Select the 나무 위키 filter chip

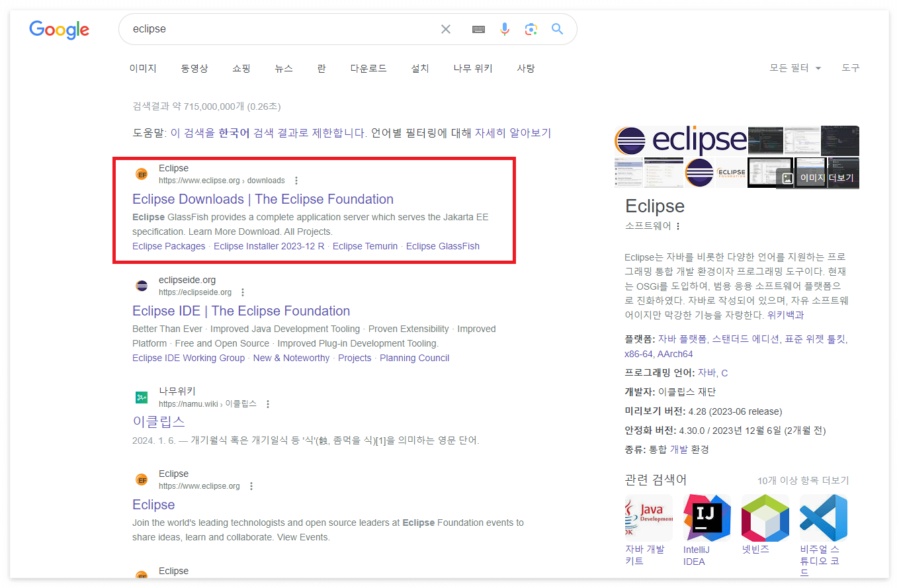tap(473, 68)
